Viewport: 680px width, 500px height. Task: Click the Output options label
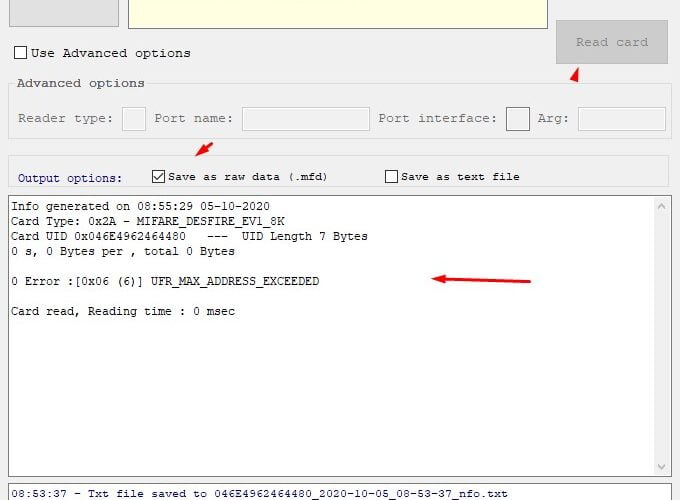click(x=70, y=178)
